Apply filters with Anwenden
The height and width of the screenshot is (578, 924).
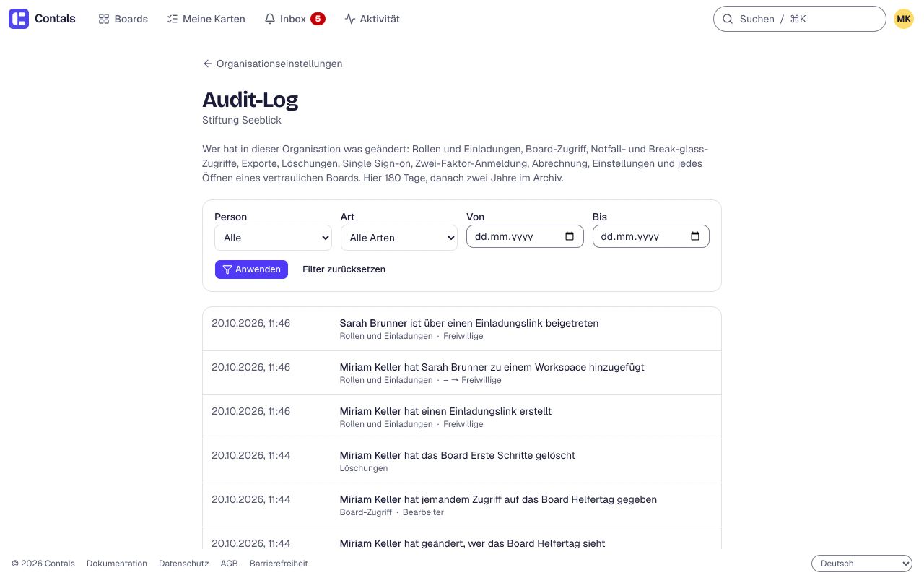tap(251, 269)
